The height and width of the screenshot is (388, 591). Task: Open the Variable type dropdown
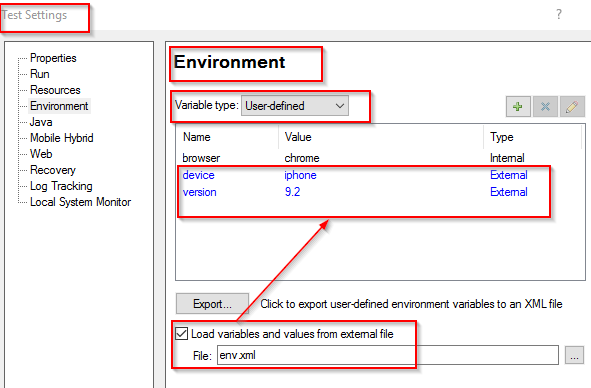click(295, 106)
